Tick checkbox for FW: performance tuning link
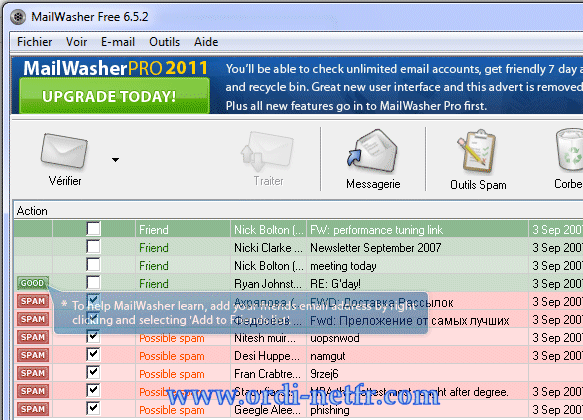This screenshot has height=420, width=583. 93,229
